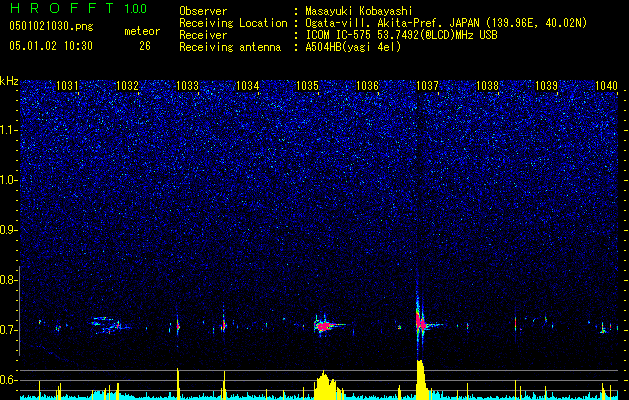Select the observer name Masayuki Kobayashi
629x400 pixels.
coord(358,11)
